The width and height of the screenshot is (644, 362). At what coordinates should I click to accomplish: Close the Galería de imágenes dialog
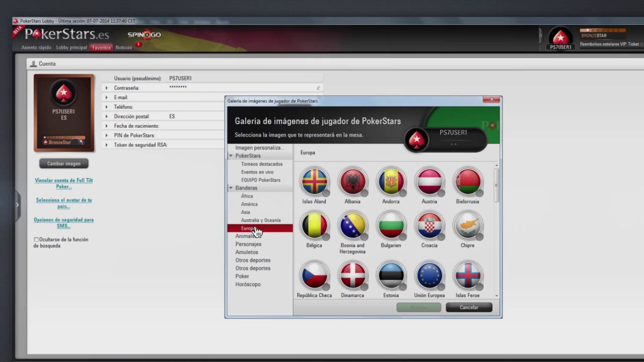click(x=491, y=100)
